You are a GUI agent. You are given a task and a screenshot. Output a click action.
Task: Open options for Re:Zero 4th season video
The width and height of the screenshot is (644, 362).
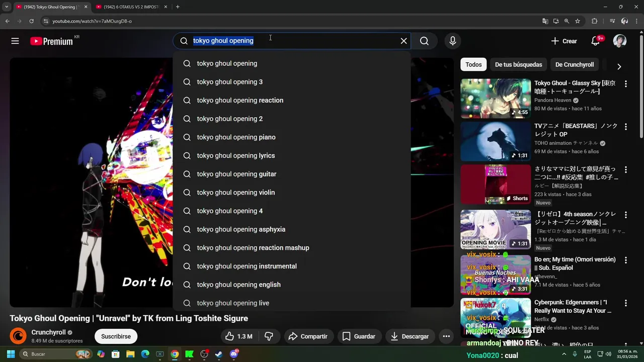coord(626,215)
